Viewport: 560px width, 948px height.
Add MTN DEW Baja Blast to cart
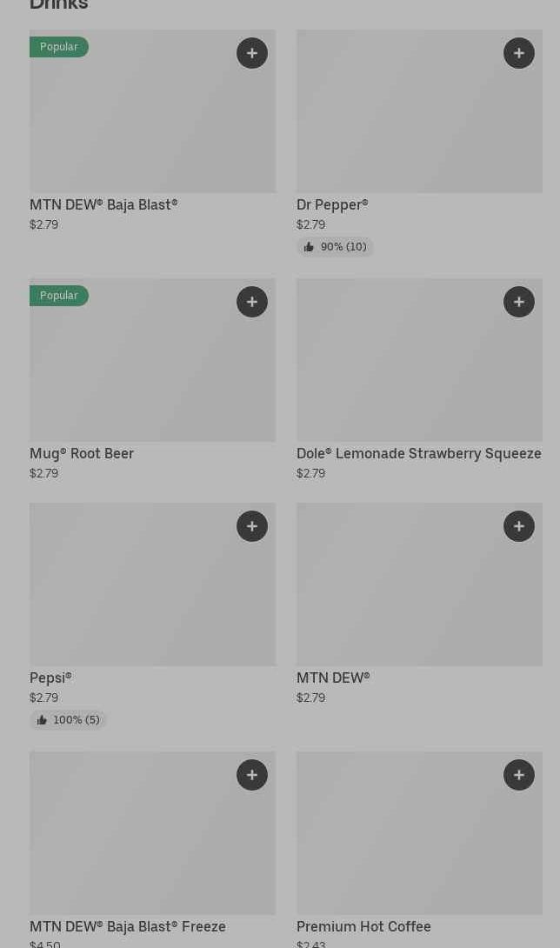pyautogui.click(x=252, y=53)
